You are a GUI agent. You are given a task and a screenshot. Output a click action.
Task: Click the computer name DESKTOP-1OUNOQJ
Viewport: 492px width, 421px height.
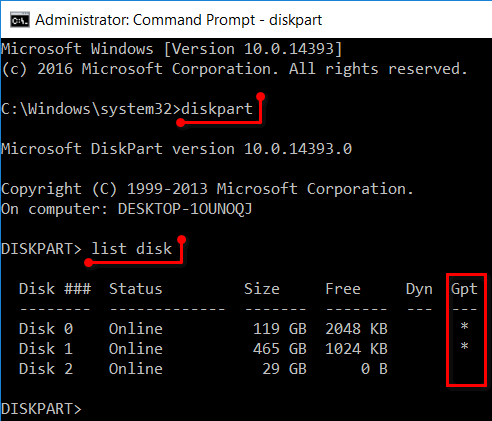tap(185, 209)
